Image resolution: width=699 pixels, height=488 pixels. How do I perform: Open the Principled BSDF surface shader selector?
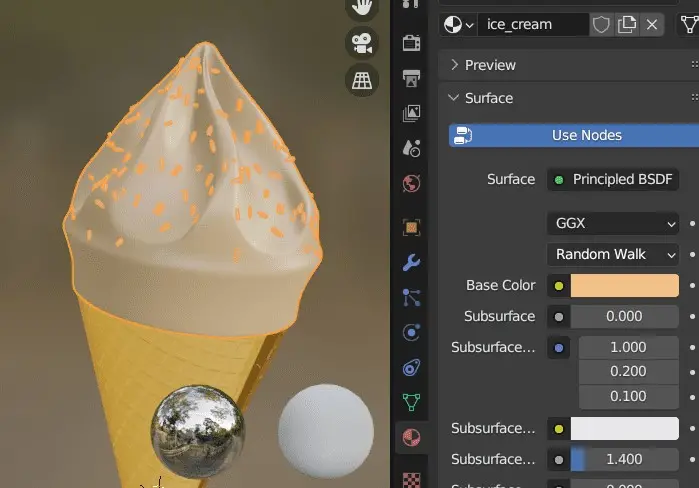613,180
